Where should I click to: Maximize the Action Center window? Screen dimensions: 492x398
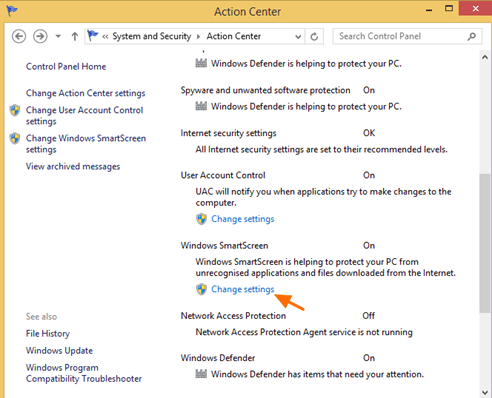(x=449, y=9)
